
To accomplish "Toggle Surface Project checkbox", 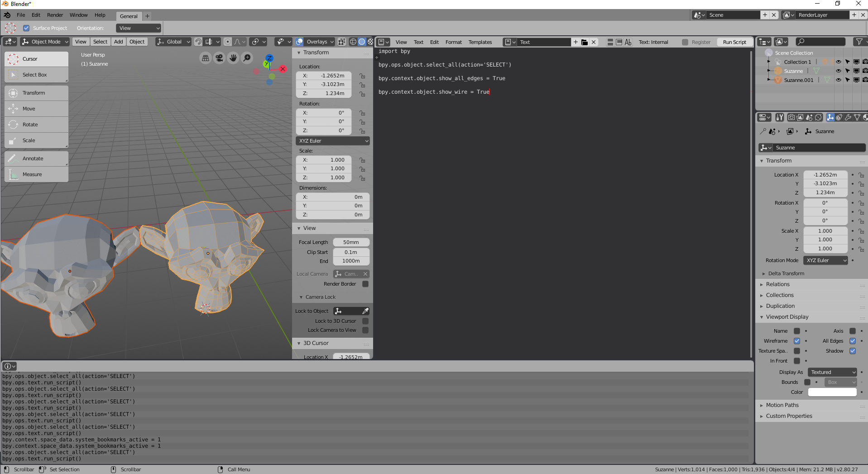I will click(26, 28).
